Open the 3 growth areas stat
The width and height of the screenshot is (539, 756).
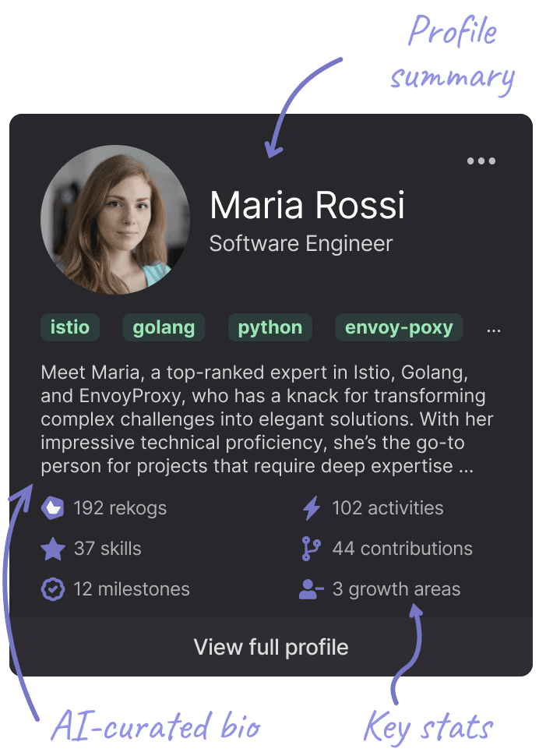[396, 589]
